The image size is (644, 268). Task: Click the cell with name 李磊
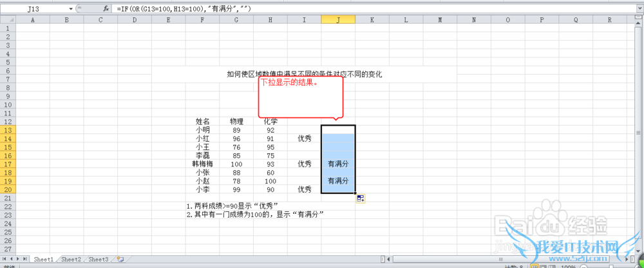202,155
